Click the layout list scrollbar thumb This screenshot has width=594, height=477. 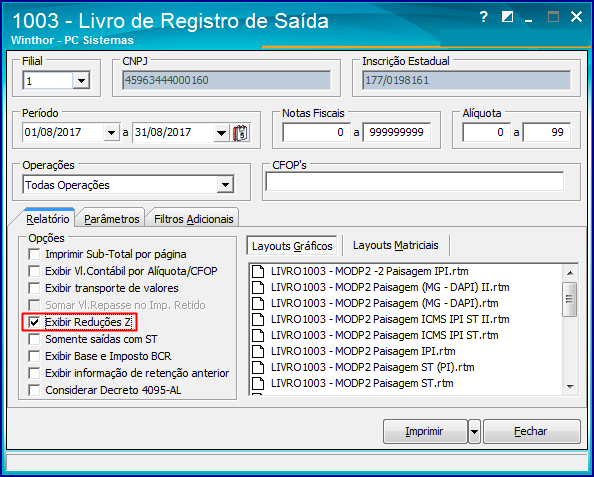[x=570, y=299]
